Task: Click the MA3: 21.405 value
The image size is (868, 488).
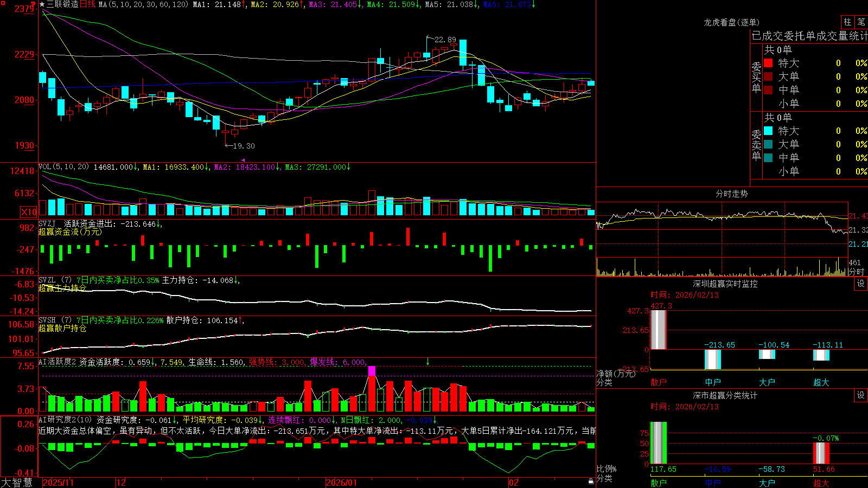Action: click(x=333, y=4)
